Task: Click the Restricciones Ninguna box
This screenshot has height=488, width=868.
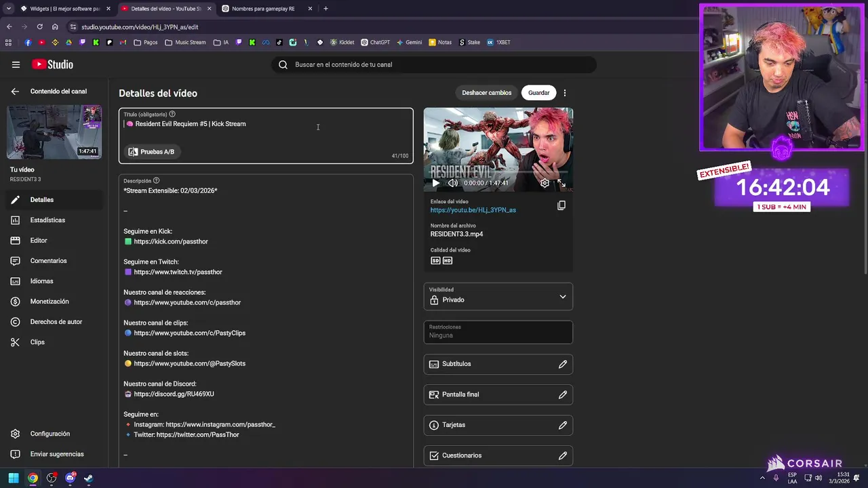Action: 498,332
